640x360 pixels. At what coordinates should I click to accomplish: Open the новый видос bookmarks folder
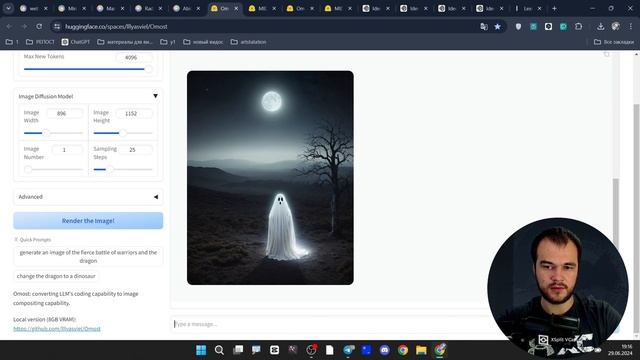click(203, 42)
